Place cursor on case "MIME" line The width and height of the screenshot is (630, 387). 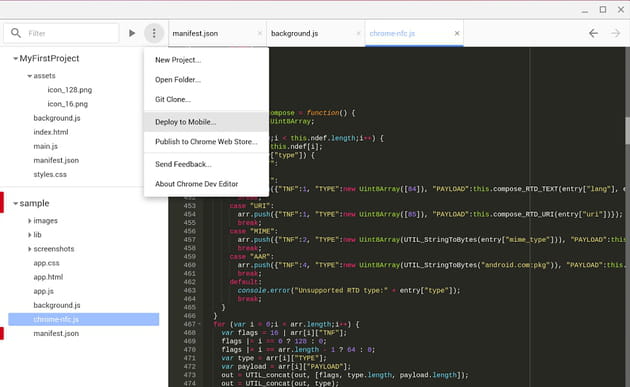(254, 231)
